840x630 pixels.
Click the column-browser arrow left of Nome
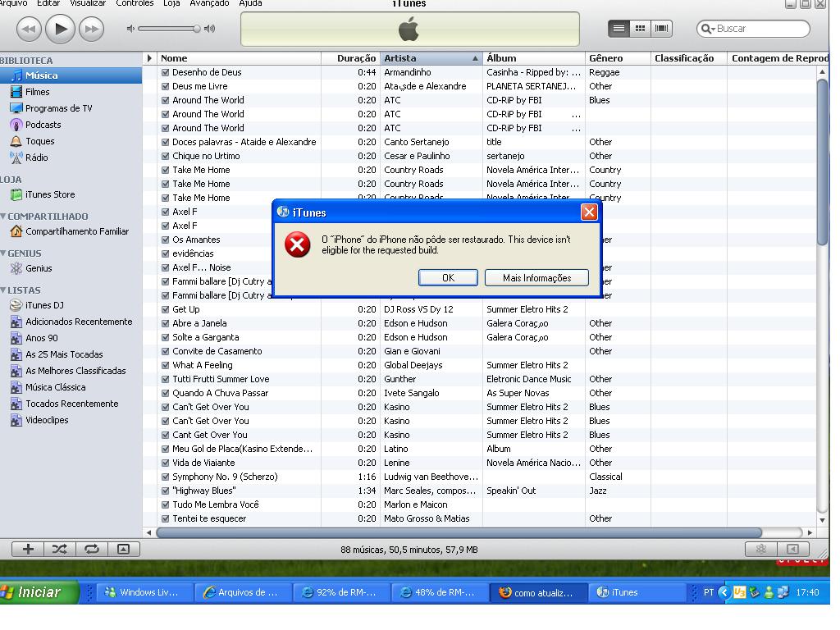[149, 58]
